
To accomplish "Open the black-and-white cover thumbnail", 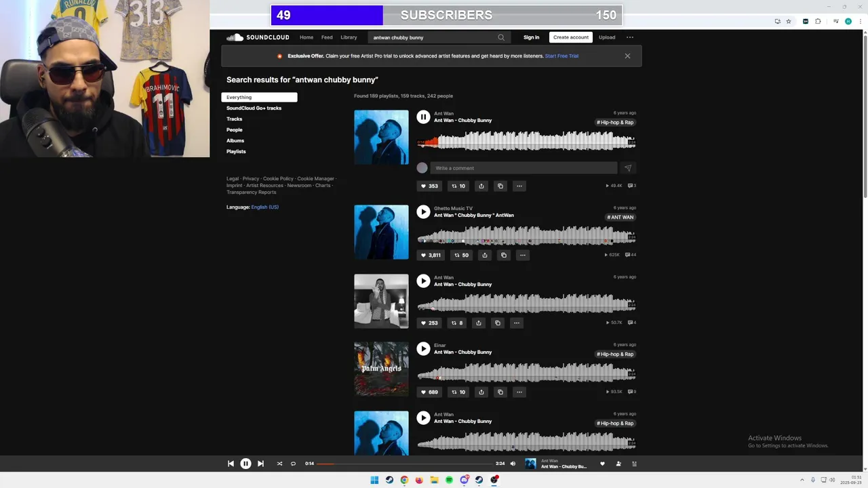I will point(381,301).
